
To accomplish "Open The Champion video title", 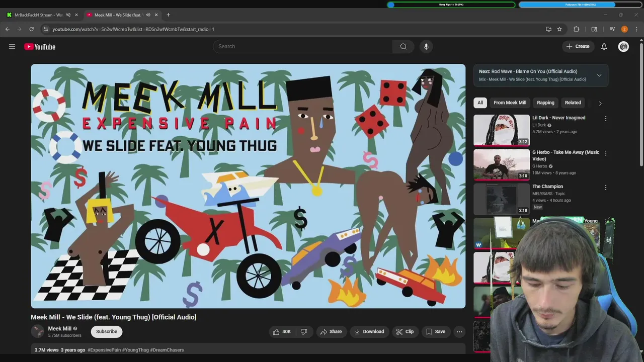I will click(x=548, y=187).
